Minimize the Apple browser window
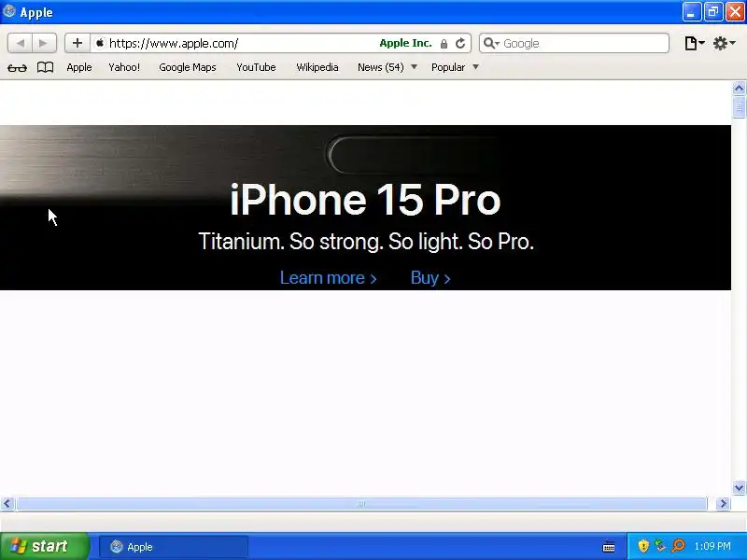The height and width of the screenshot is (560, 747). tap(691, 12)
